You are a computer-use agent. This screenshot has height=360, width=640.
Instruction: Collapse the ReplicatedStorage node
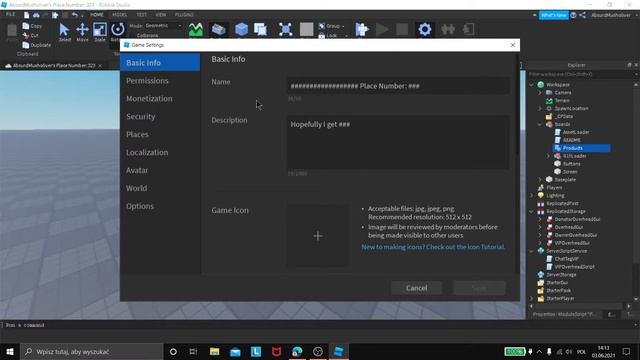[531, 211]
